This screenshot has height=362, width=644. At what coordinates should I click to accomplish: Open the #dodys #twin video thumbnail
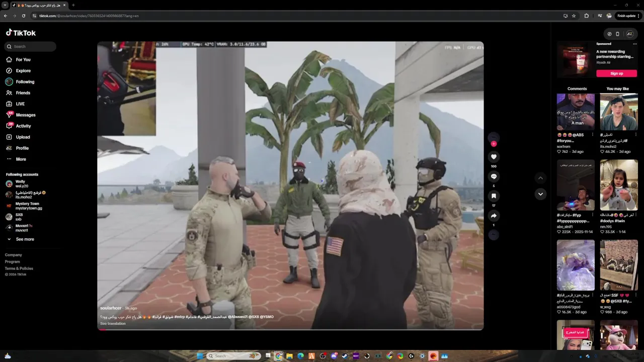coord(619,185)
